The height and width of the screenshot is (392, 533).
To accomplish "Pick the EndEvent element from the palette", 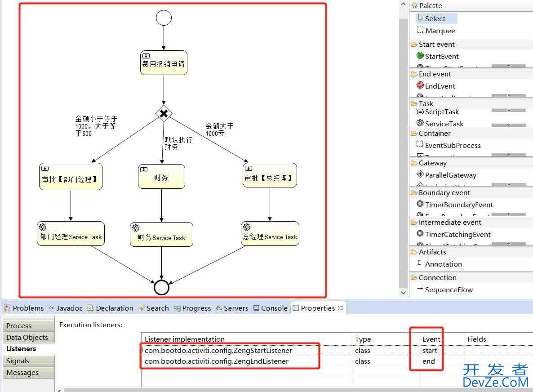I will click(x=440, y=86).
